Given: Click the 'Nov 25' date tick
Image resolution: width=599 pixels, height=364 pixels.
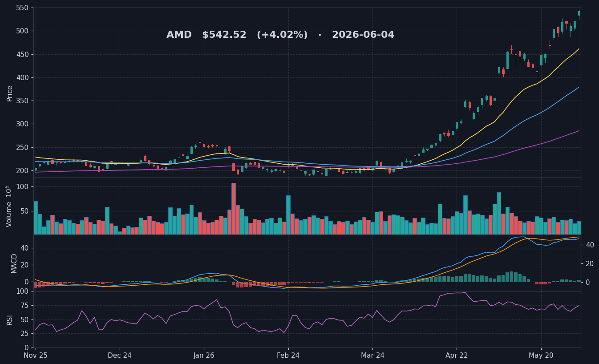Looking at the screenshot, I should [x=36, y=355].
